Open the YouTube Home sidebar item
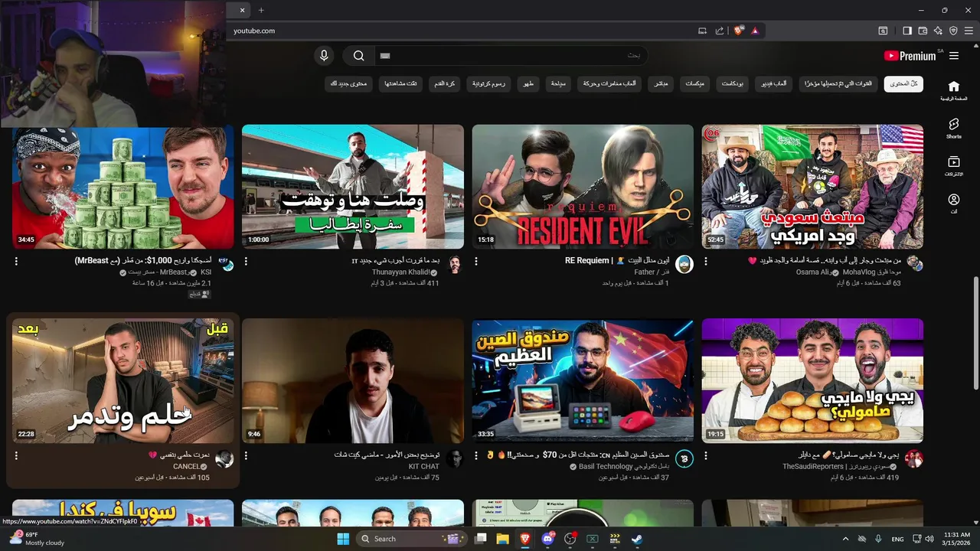This screenshot has width=980, height=551. click(x=953, y=90)
